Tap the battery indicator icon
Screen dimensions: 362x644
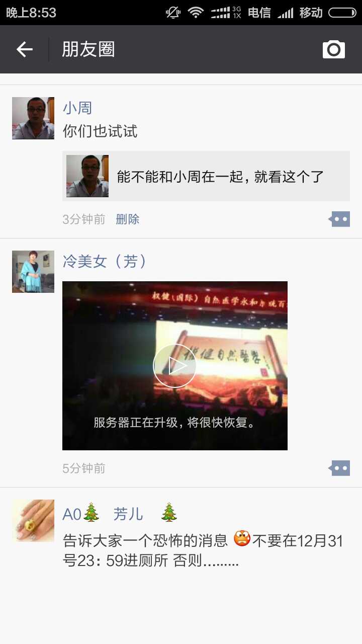tap(342, 13)
